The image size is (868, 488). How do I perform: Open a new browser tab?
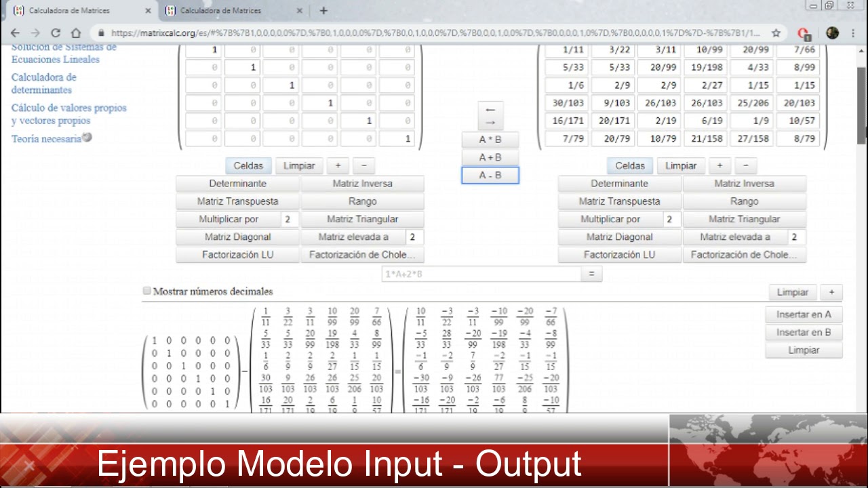tap(323, 10)
